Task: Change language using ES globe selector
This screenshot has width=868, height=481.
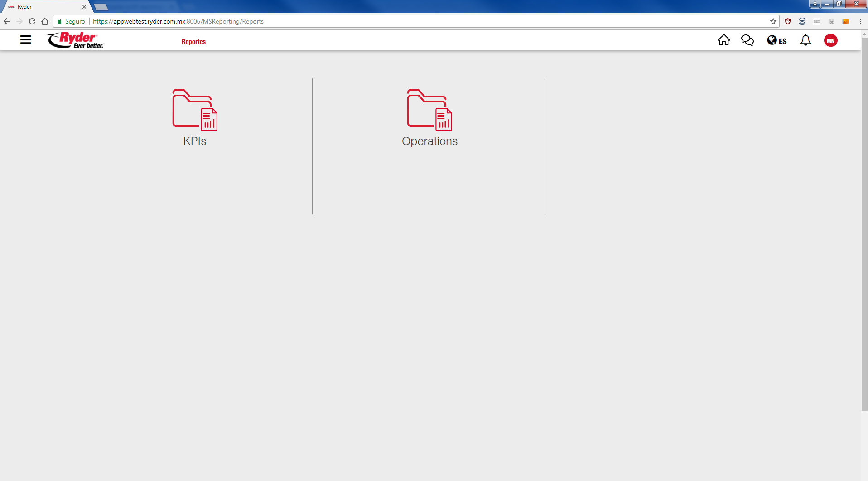Action: click(776, 41)
